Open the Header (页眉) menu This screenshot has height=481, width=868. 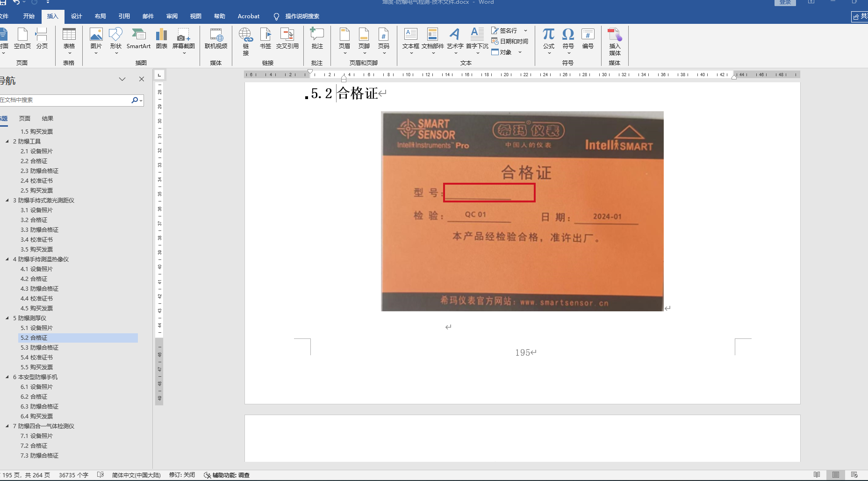tap(344, 41)
